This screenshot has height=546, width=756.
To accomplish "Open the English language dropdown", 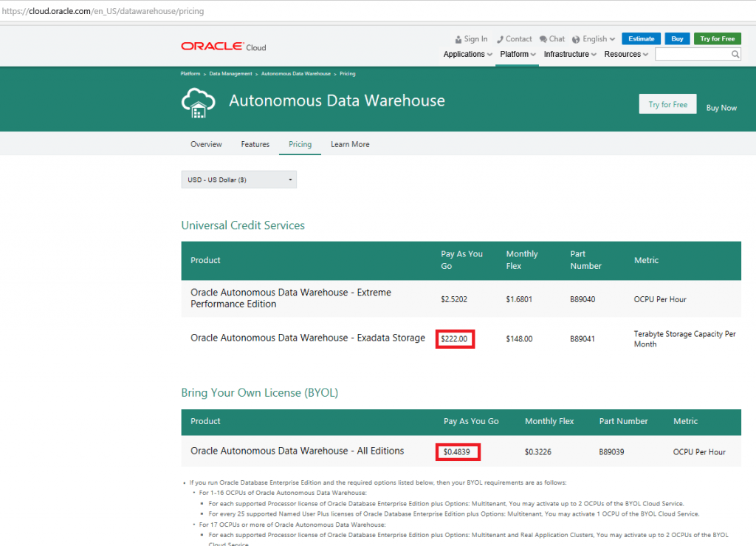I will (598, 39).
